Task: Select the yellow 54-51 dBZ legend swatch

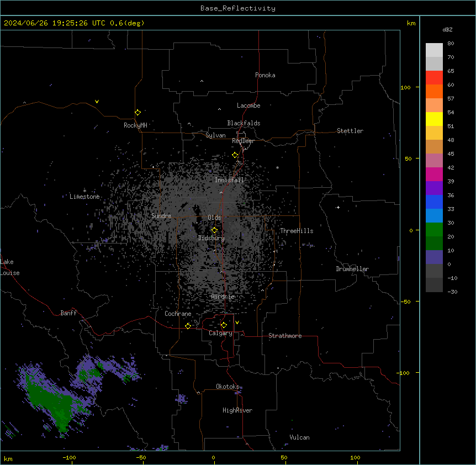Action: tap(434, 119)
